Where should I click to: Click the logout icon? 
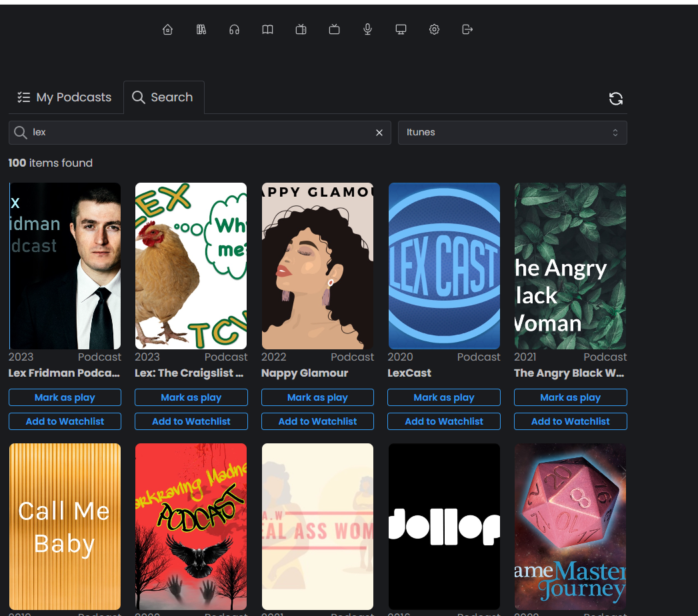(x=467, y=29)
